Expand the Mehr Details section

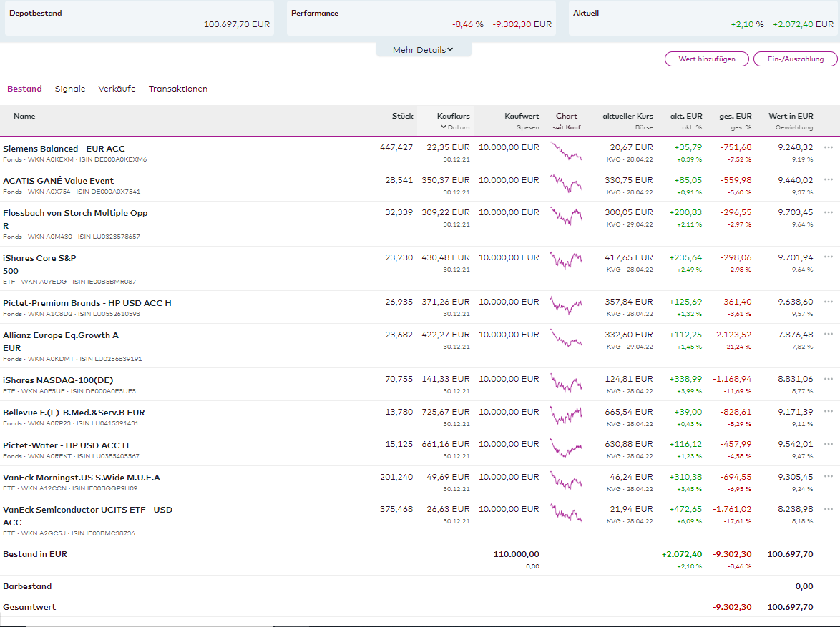423,50
